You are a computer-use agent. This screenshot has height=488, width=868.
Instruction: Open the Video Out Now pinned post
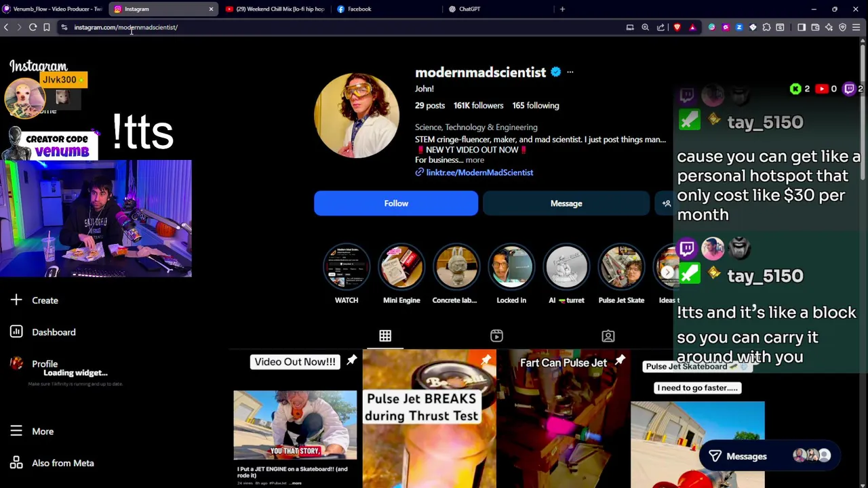(x=295, y=419)
